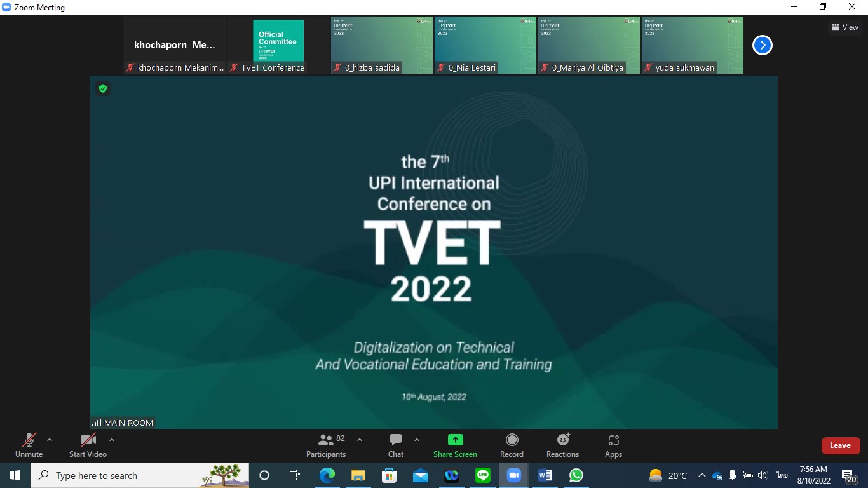Screen dimensions: 868x488
Task: Expand the arrow next to Participants
Action: (x=360, y=440)
